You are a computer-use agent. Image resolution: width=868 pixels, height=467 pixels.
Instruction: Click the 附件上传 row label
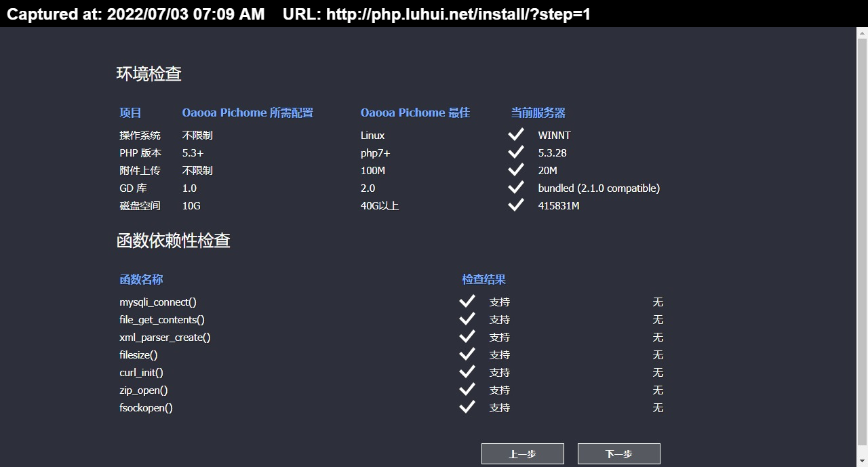(x=140, y=170)
